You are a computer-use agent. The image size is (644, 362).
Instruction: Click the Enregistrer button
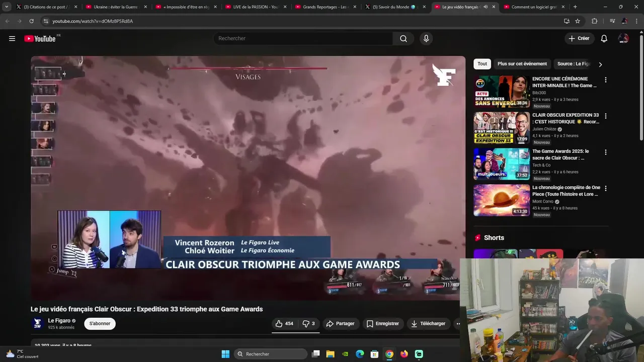(x=383, y=324)
